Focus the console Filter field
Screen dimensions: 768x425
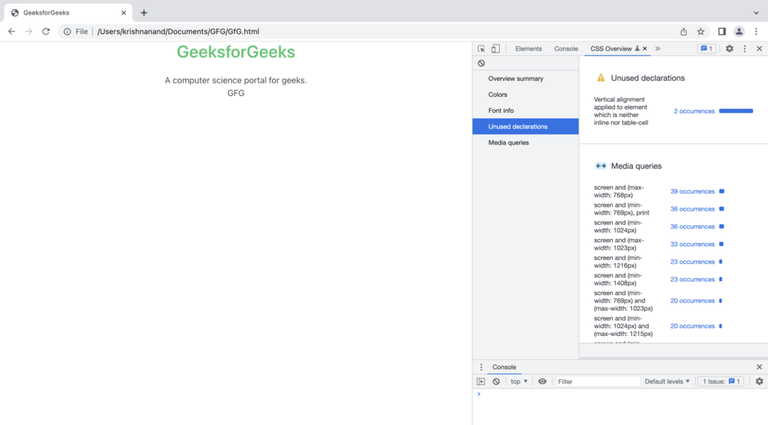pos(598,381)
